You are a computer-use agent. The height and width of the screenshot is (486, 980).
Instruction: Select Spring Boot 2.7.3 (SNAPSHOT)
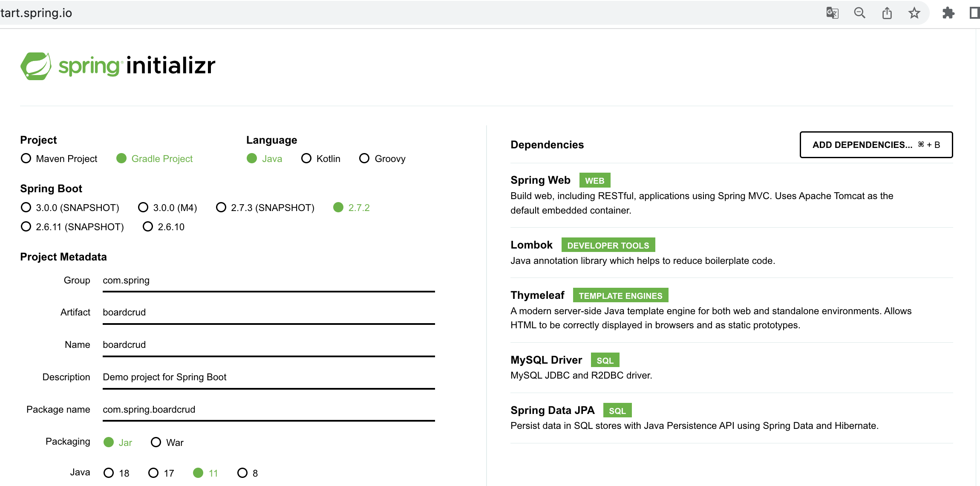coord(265,208)
